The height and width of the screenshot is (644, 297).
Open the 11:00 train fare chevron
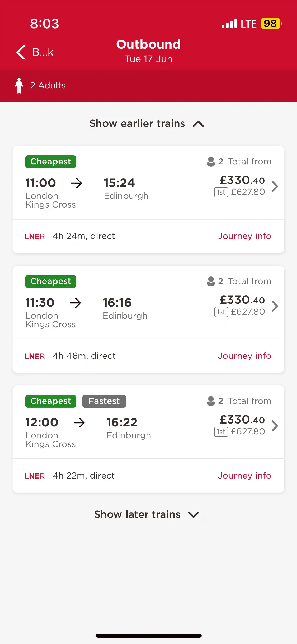(275, 186)
